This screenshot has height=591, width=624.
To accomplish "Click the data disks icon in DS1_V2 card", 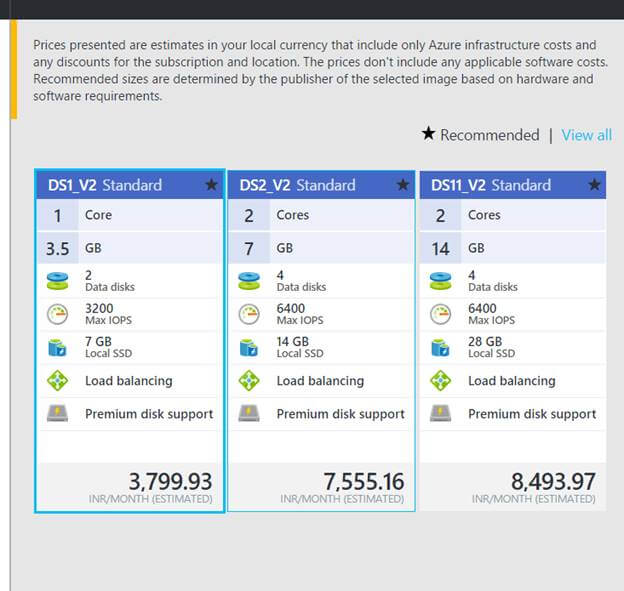I will [57, 281].
